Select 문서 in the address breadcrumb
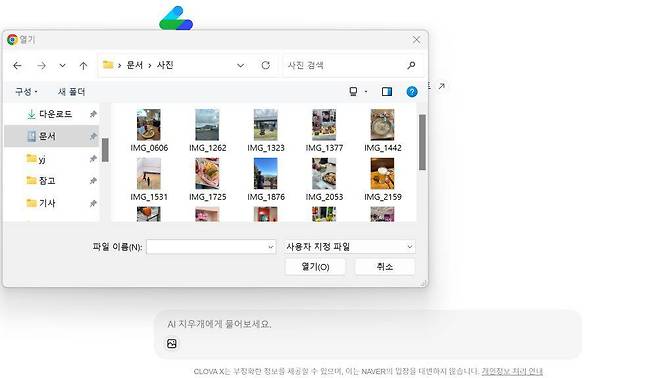The width and height of the screenshot is (658, 378). click(135, 65)
